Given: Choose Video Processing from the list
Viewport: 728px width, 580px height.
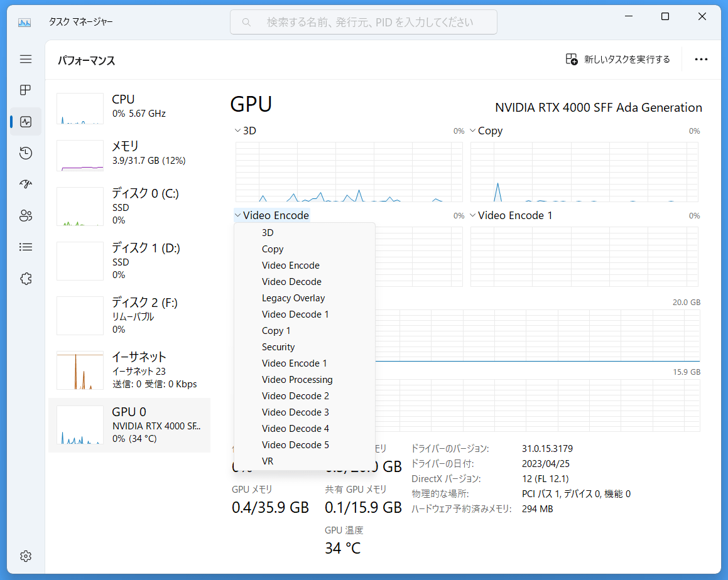Looking at the screenshot, I should pos(305,380).
